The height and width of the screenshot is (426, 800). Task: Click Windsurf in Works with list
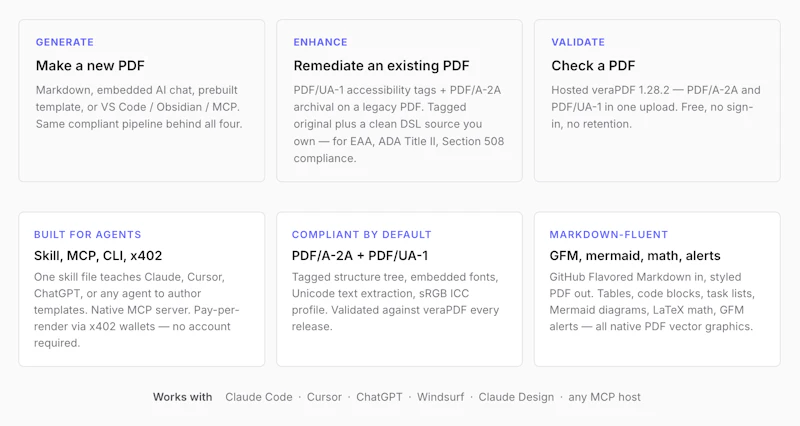pyautogui.click(x=441, y=397)
